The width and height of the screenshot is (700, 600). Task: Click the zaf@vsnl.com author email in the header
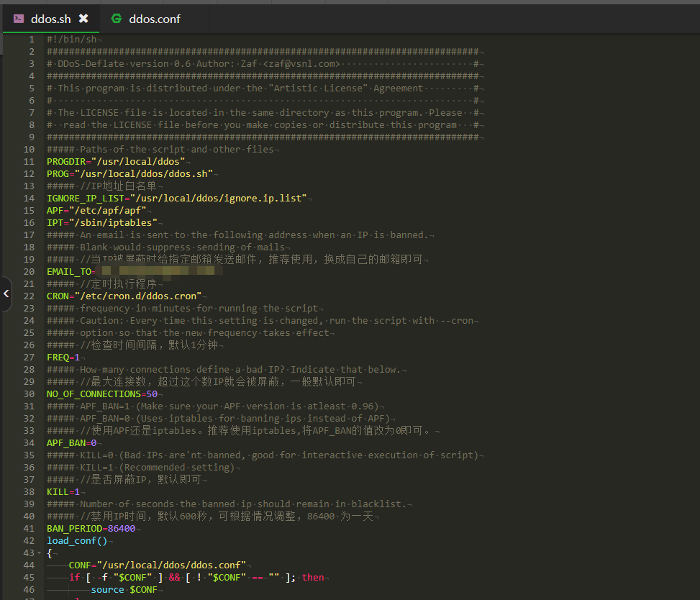301,63
